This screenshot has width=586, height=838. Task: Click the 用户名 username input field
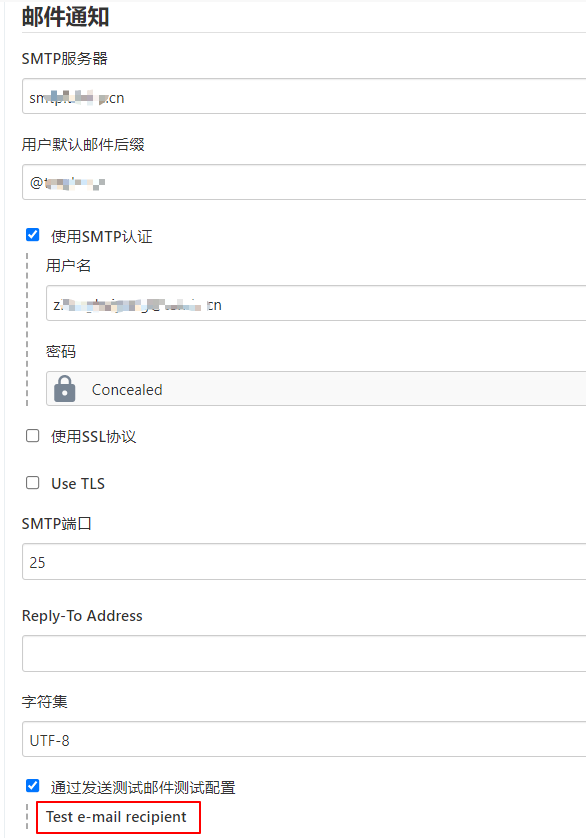(x=316, y=303)
